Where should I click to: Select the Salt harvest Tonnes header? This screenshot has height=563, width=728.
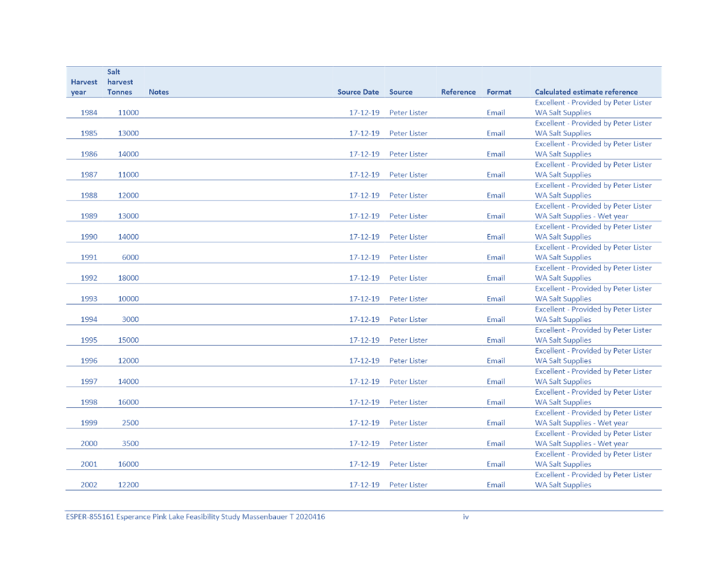(x=120, y=82)
